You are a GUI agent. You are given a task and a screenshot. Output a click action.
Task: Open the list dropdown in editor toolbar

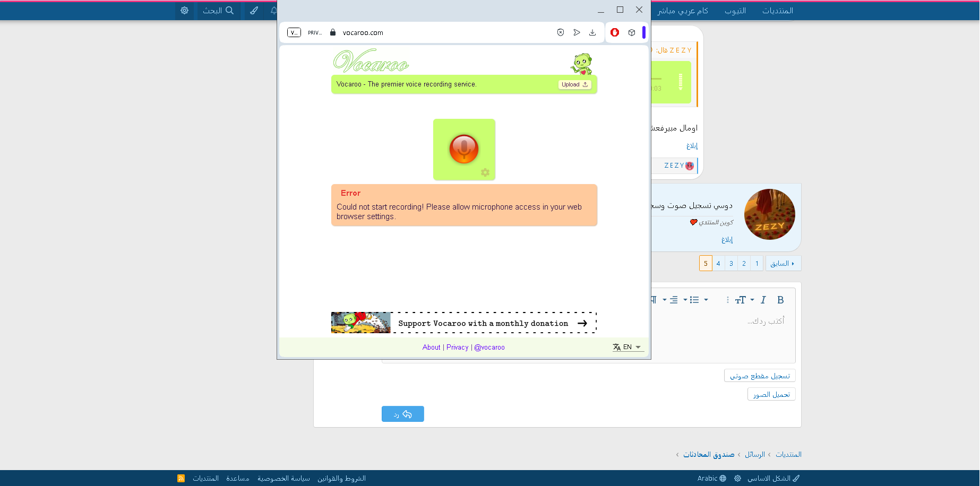pyautogui.click(x=698, y=300)
